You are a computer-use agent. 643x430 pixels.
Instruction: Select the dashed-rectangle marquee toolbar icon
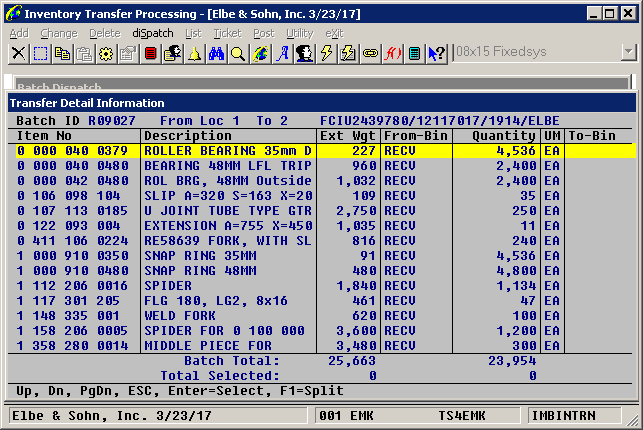40,54
